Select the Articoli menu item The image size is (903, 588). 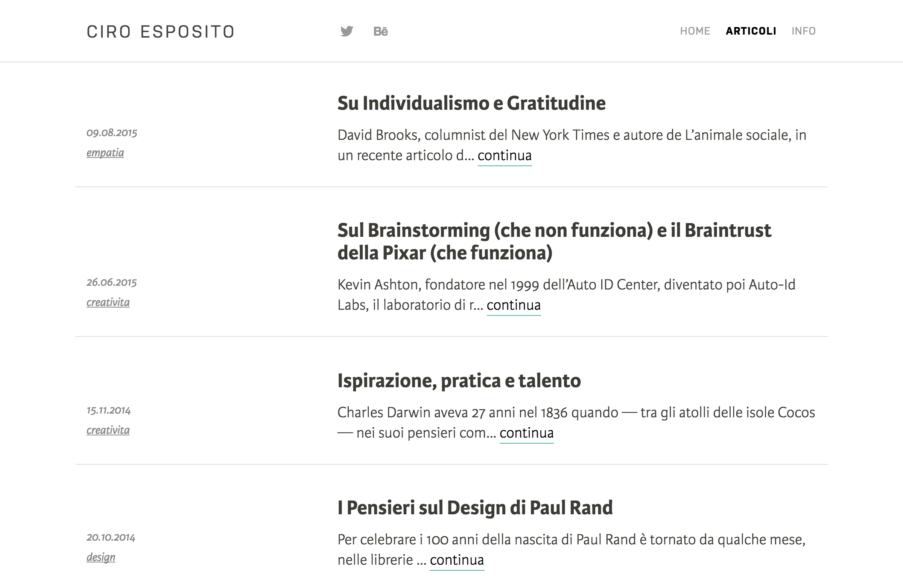tap(751, 31)
